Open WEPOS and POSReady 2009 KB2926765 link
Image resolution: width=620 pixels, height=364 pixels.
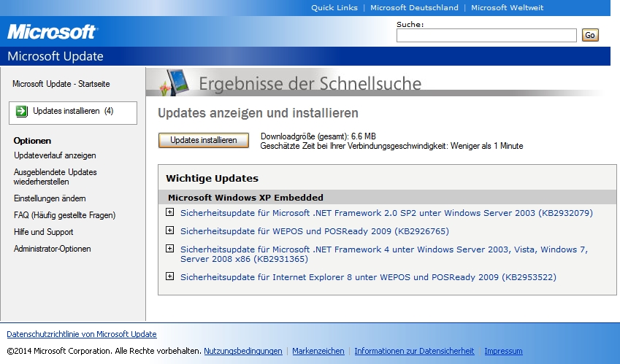coord(315,231)
